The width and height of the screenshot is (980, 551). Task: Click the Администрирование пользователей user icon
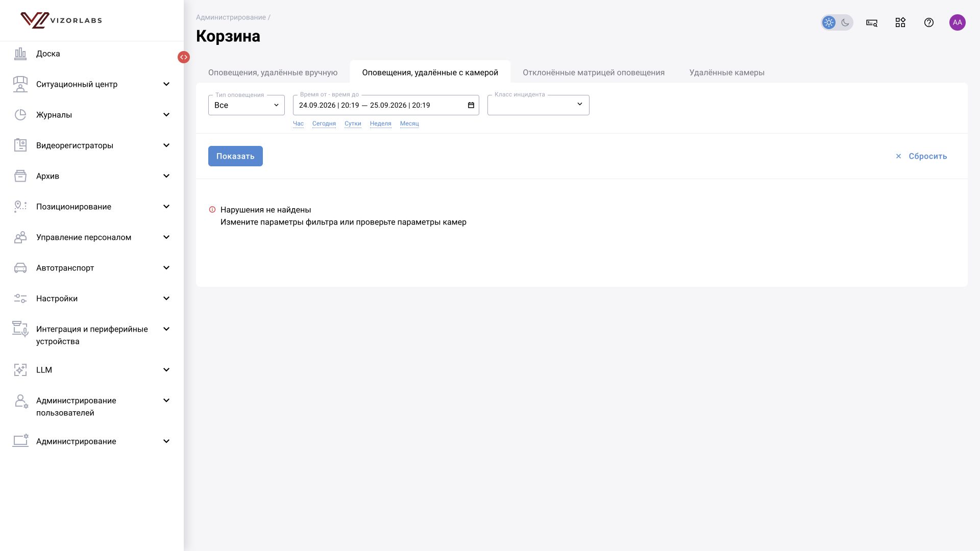[x=21, y=402]
